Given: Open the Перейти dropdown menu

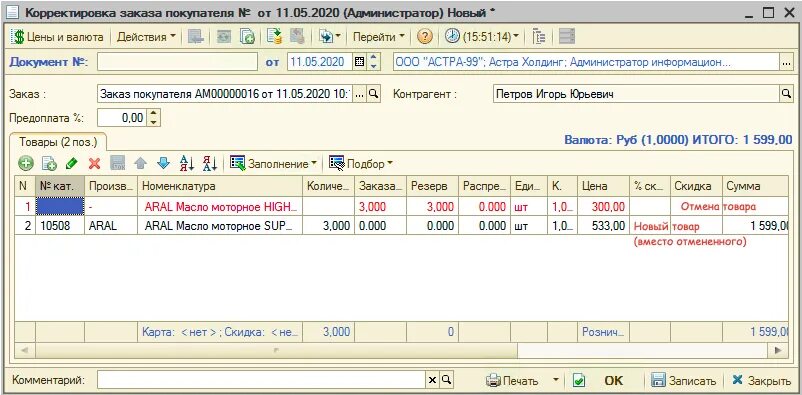Looking at the screenshot, I should [x=378, y=37].
